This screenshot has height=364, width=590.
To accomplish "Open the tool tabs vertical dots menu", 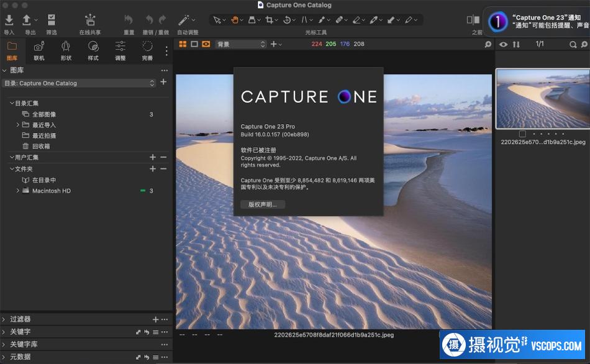I will [x=166, y=51].
